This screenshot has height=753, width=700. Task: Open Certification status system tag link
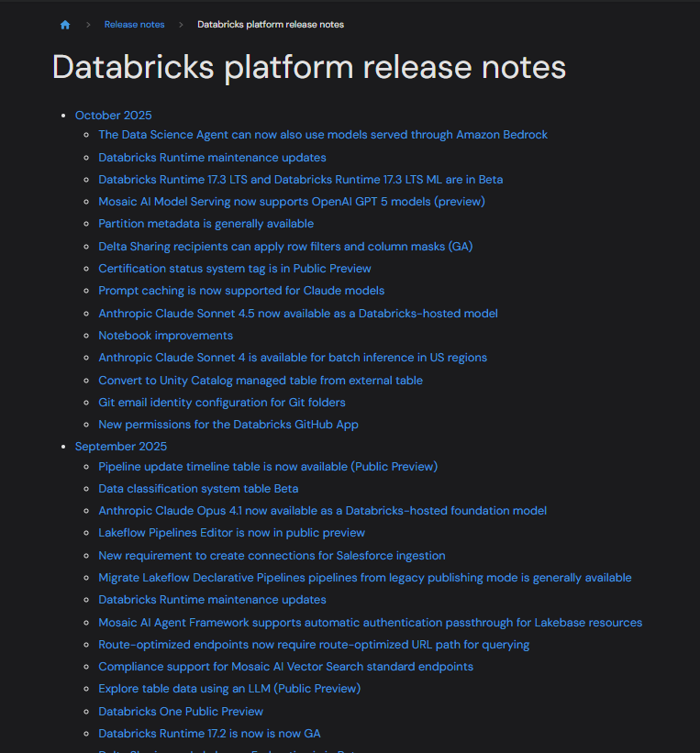[x=234, y=269]
